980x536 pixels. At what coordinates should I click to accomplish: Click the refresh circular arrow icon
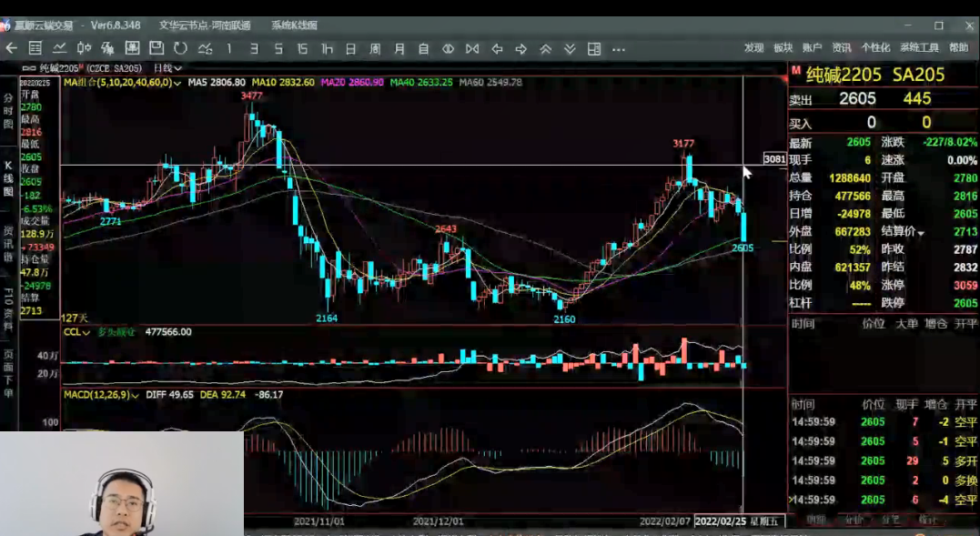180,48
